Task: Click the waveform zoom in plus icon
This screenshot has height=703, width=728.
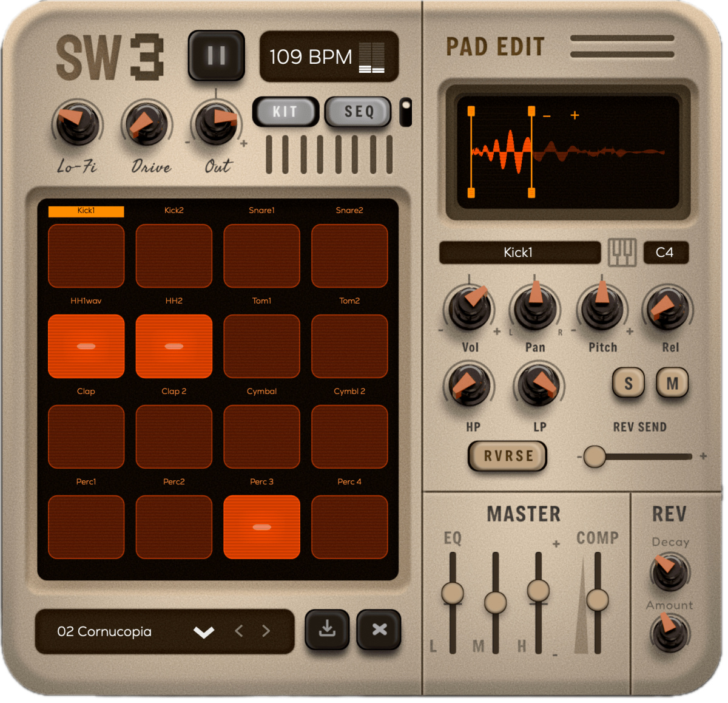Action: pos(575,115)
